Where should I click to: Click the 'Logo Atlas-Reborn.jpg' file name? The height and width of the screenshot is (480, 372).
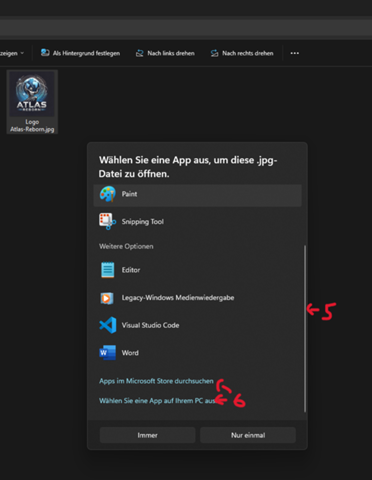click(x=32, y=126)
